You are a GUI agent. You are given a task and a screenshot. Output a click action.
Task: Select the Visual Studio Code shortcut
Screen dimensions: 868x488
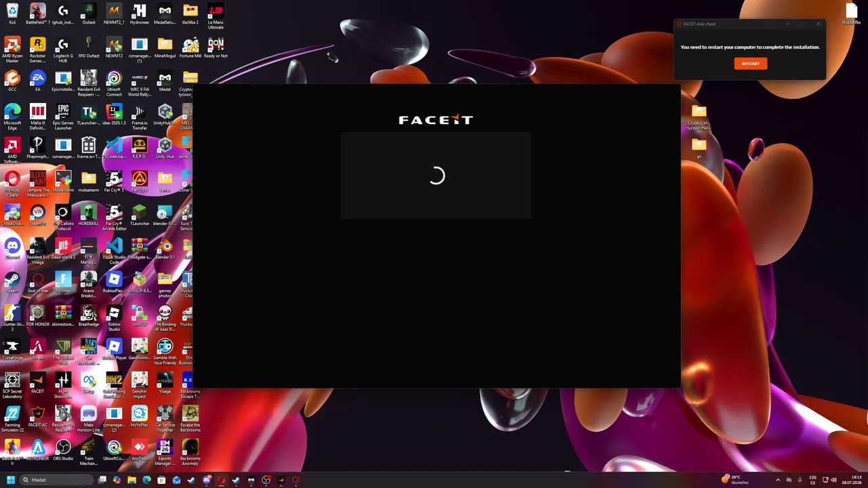click(x=114, y=251)
